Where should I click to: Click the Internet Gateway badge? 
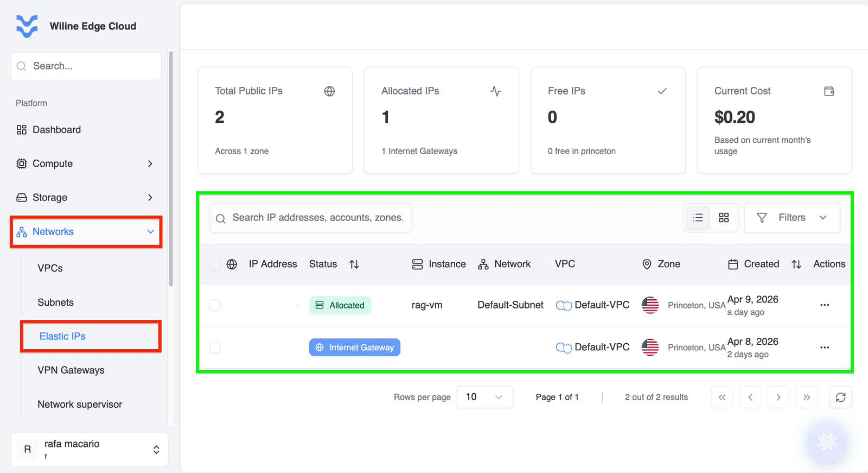pyautogui.click(x=355, y=348)
